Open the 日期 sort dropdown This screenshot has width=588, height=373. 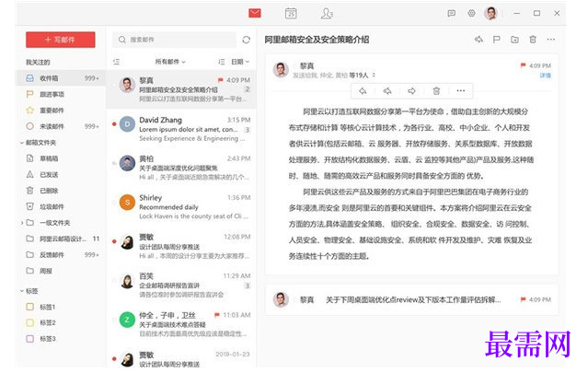coord(240,62)
